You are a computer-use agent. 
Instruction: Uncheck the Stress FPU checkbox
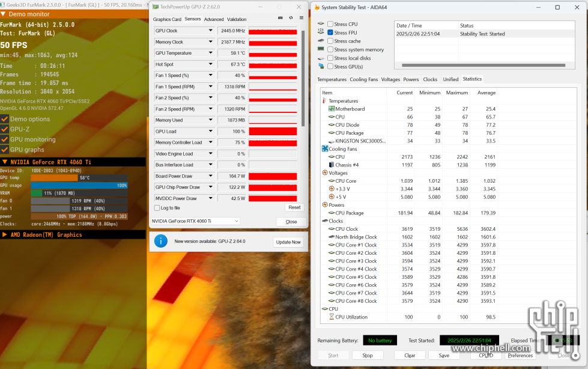330,32
